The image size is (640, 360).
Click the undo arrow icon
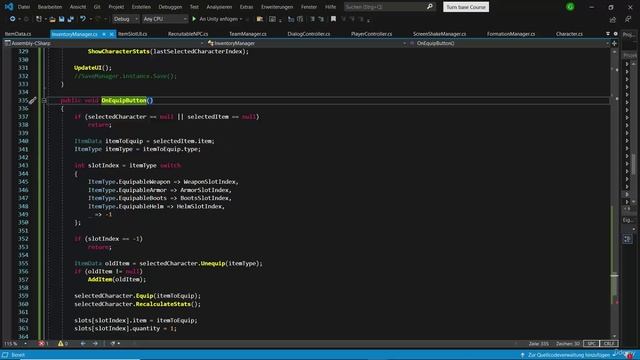(83, 19)
